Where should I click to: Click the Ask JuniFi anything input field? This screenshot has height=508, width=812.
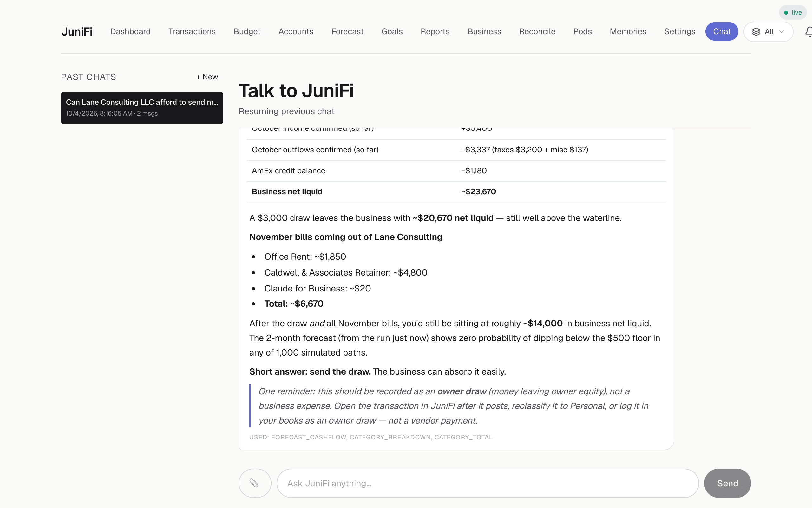(488, 483)
